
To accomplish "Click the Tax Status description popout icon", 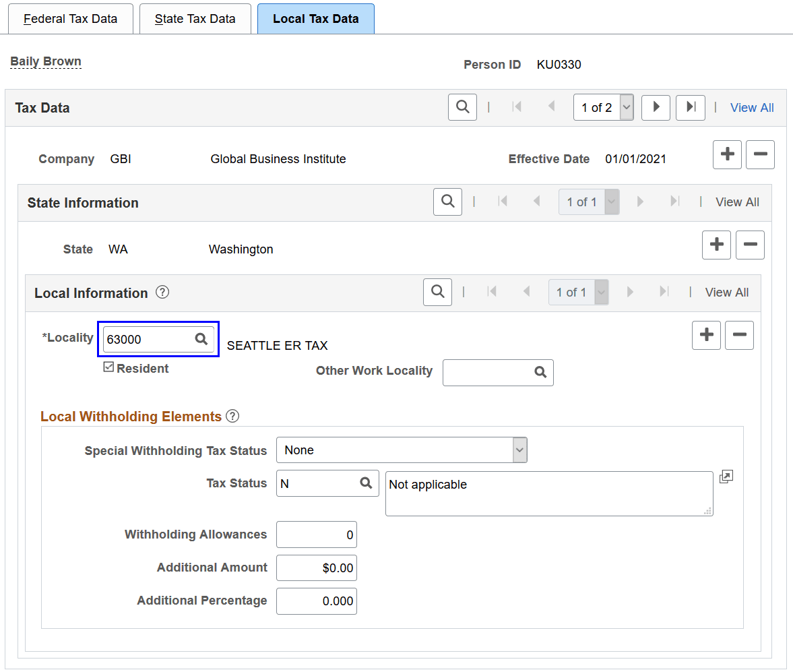I will [x=726, y=477].
